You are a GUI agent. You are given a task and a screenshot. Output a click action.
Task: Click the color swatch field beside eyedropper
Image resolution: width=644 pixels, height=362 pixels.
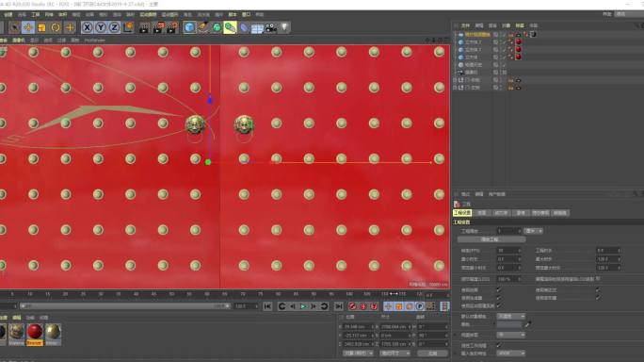[509, 324]
